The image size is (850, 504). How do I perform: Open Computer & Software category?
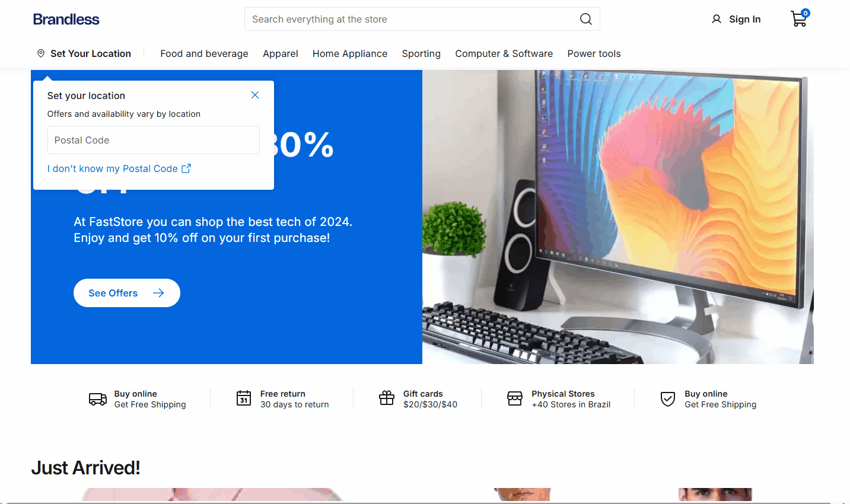point(504,53)
